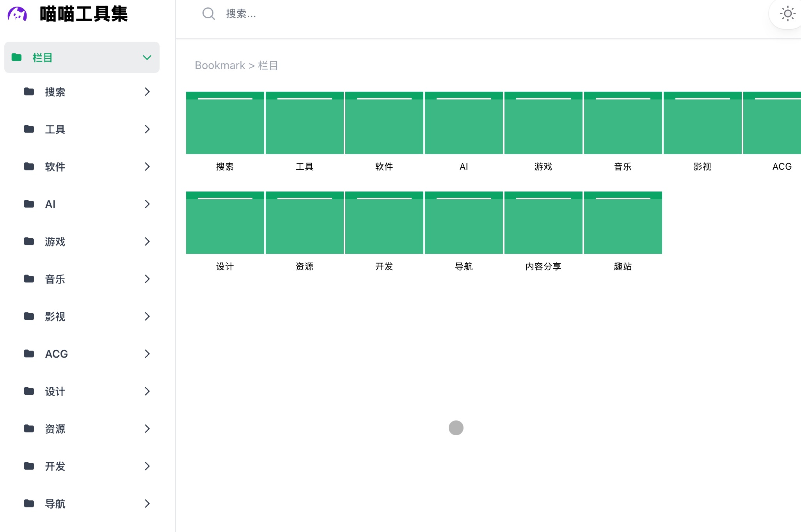Click the folder icon next to 搜索

click(29, 92)
